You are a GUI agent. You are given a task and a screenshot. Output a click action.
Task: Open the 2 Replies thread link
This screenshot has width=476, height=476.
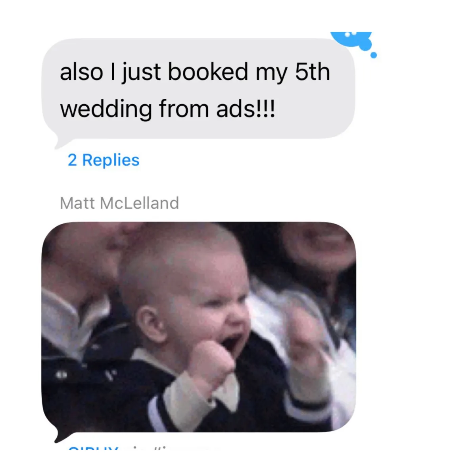104,160
